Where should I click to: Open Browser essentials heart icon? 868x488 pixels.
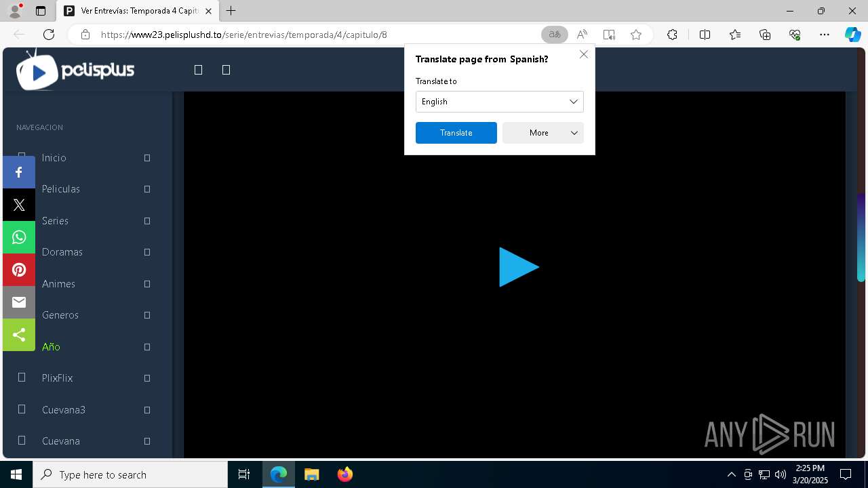click(795, 35)
